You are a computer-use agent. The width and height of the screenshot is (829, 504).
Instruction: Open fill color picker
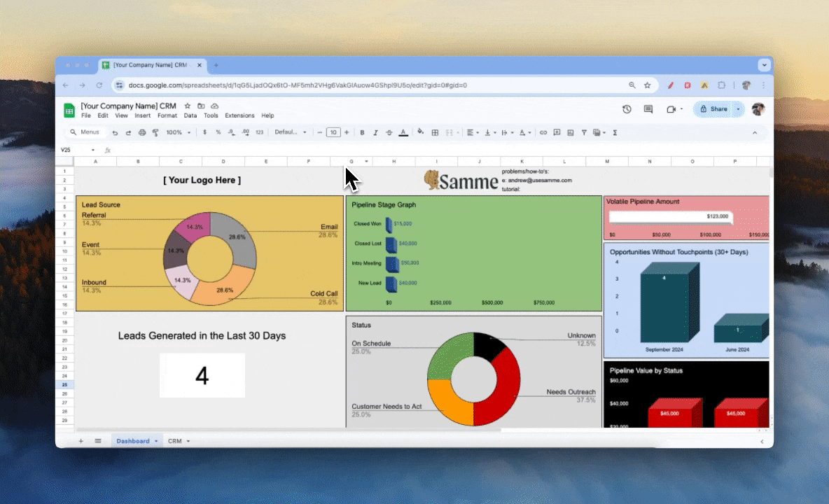(420, 132)
